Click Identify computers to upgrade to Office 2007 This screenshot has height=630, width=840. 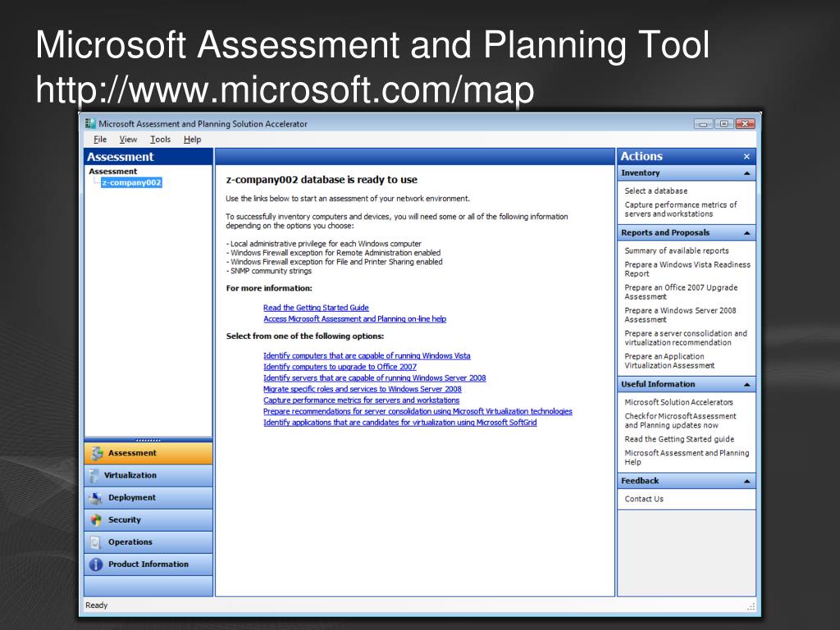click(340, 367)
